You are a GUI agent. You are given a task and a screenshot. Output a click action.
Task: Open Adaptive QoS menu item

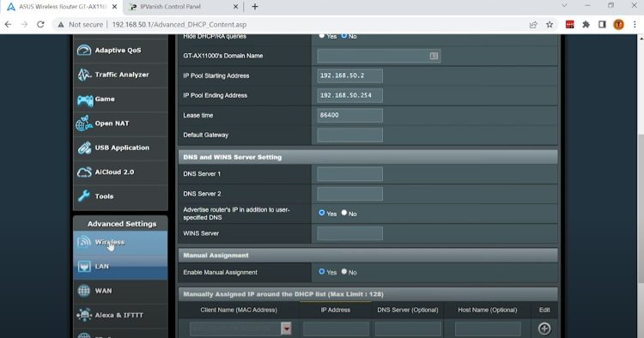[x=120, y=51]
